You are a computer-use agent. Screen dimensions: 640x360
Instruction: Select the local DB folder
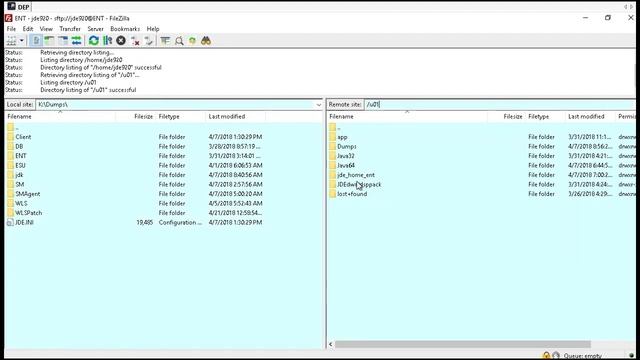pos(19,146)
